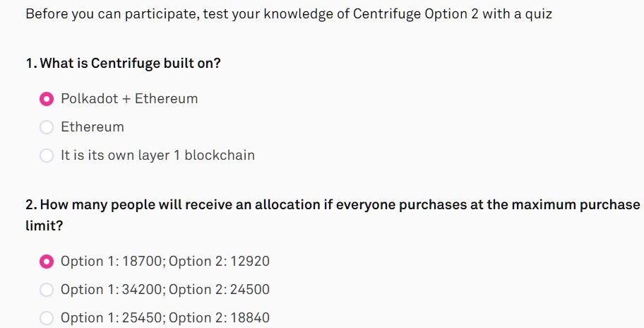
Task: Click the "Polkadot + Ethereum" answer label text
Action: click(129, 99)
